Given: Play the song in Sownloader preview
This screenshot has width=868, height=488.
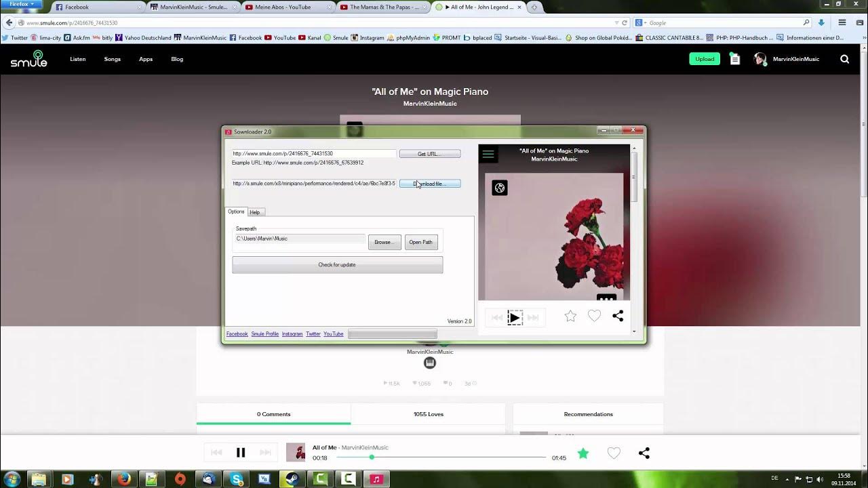Looking at the screenshot, I should pos(515,317).
